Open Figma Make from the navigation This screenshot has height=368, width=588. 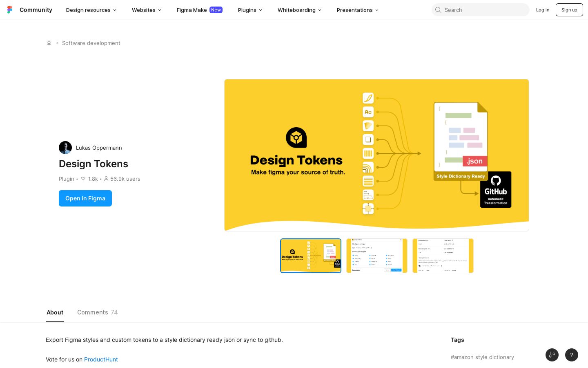point(199,10)
